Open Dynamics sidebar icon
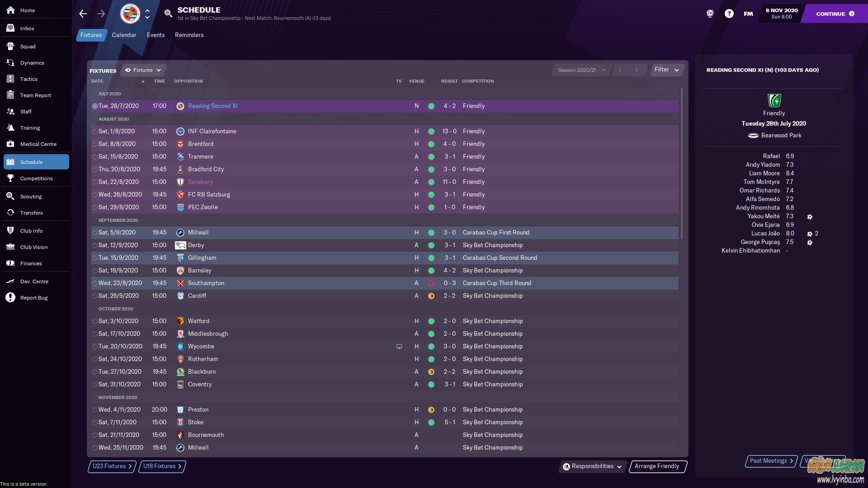This screenshot has width=868, height=488. tap(10, 62)
